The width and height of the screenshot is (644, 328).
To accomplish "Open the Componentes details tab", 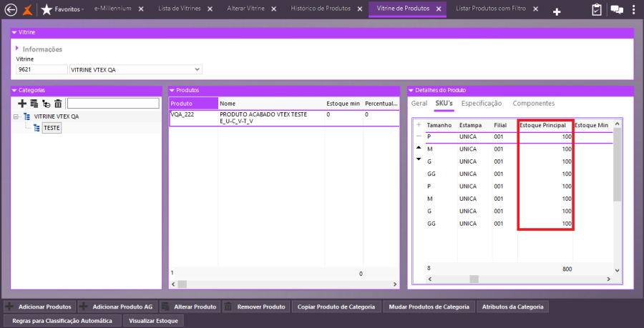I will (534, 104).
